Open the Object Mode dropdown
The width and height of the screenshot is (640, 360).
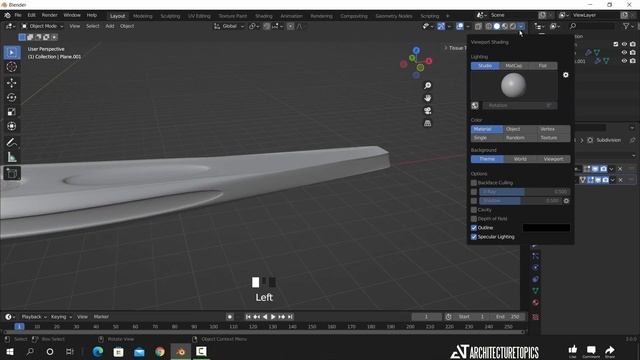(42, 26)
